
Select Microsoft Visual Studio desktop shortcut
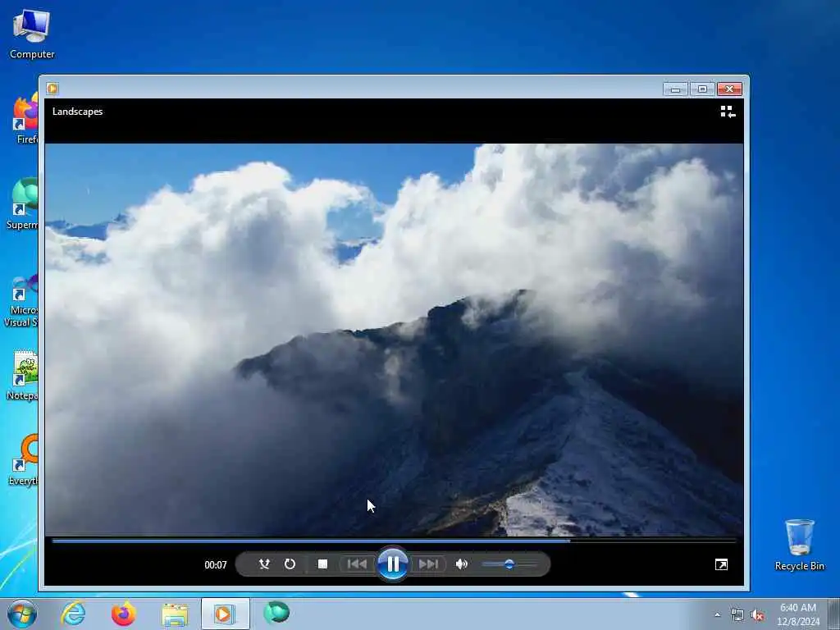click(21, 300)
